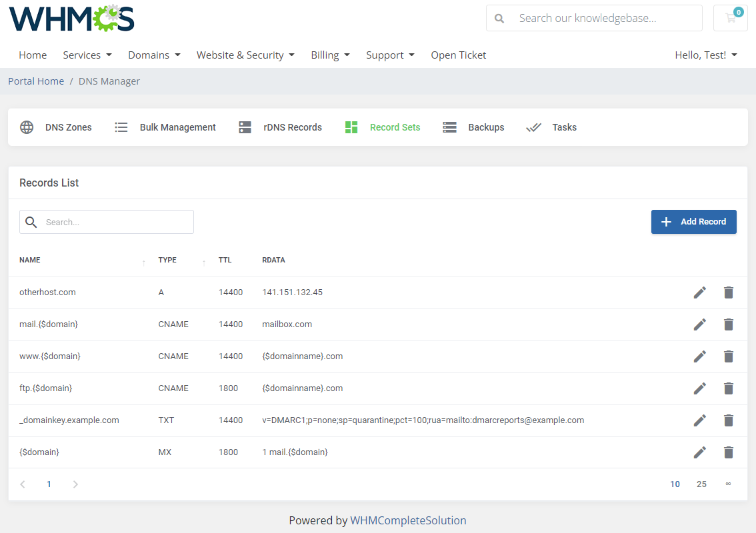Viewport: 756px width, 533px height.
Task: Delete the mail.{$domain} CNAME record
Action: 728,324
